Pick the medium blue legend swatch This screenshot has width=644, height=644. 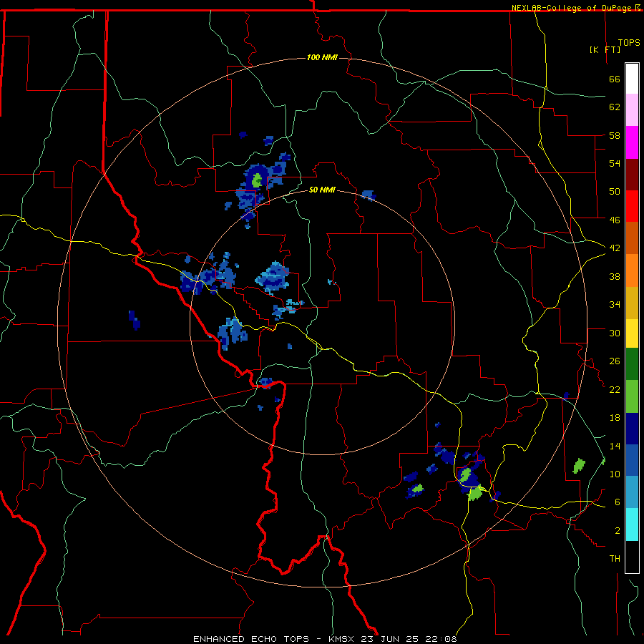click(x=632, y=460)
